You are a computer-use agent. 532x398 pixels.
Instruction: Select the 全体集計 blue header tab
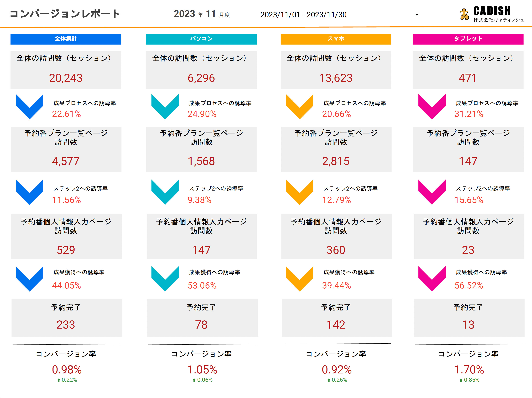(x=66, y=39)
